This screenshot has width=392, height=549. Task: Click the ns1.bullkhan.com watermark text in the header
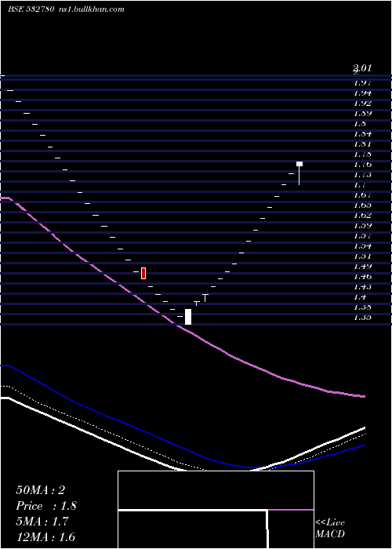91,9
